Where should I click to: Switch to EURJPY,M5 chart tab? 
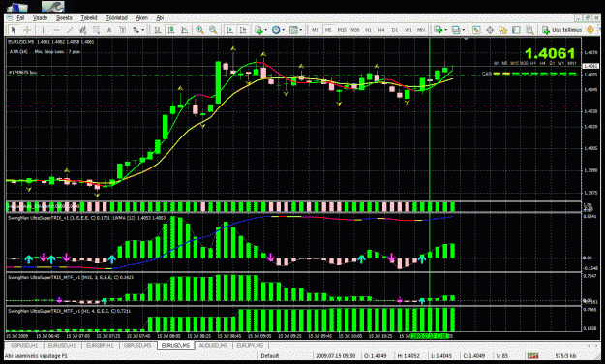pyautogui.click(x=250, y=345)
